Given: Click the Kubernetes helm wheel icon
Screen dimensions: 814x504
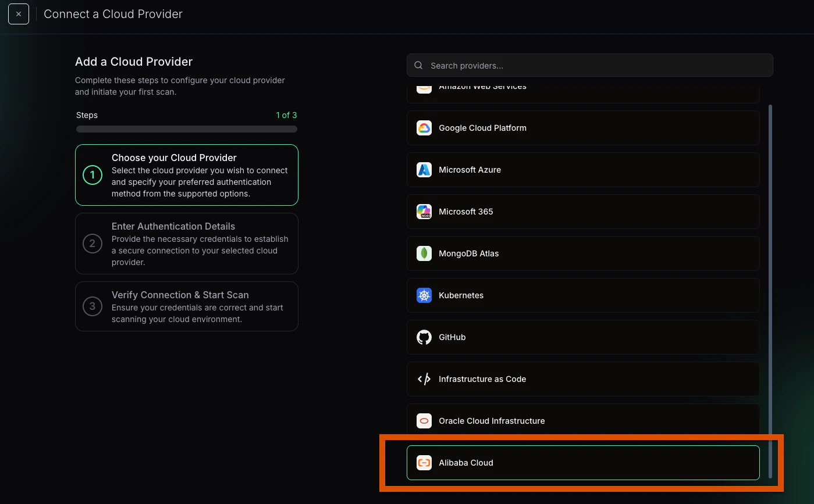Looking at the screenshot, I should 424,295.
